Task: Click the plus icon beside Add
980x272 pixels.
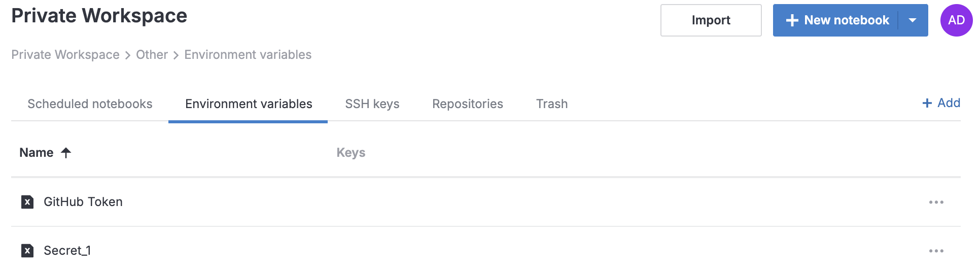Action: pos(927,103)
